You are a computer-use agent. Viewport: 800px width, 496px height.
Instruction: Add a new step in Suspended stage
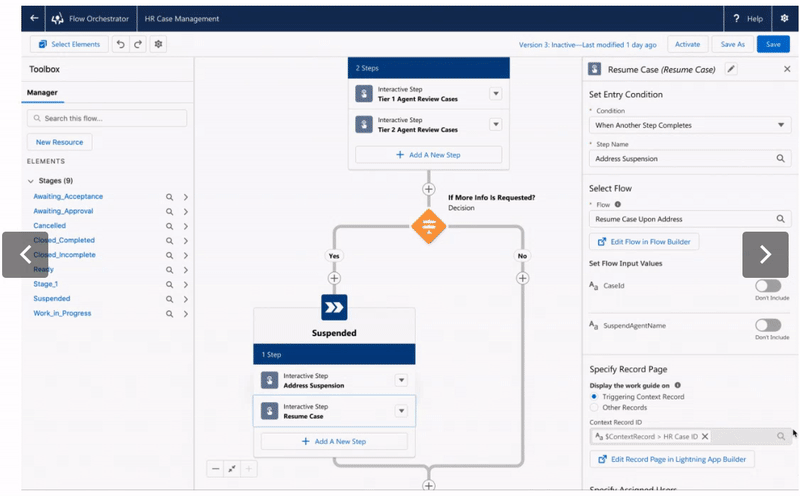[x=334, y=441]
